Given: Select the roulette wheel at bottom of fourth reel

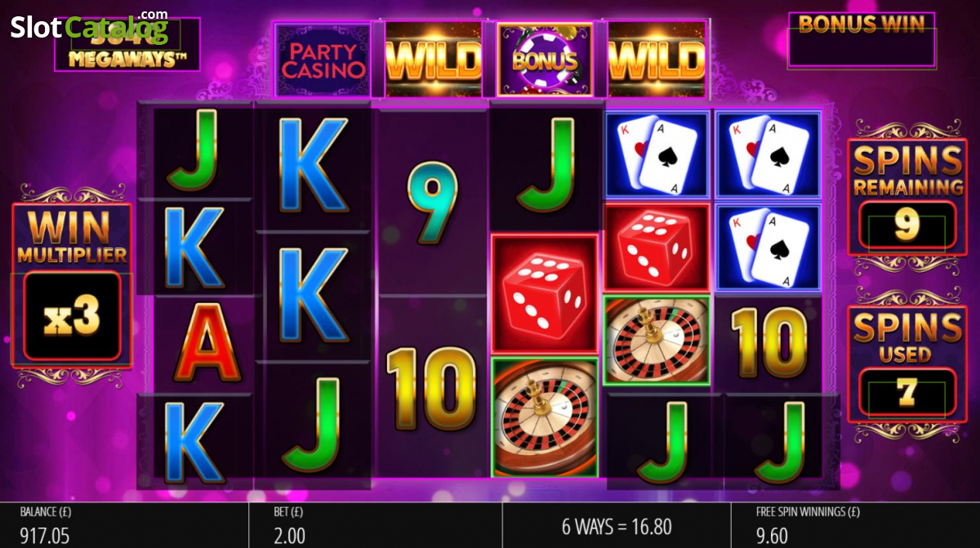Looking at the screenshot, I should [x=545, y=417].
